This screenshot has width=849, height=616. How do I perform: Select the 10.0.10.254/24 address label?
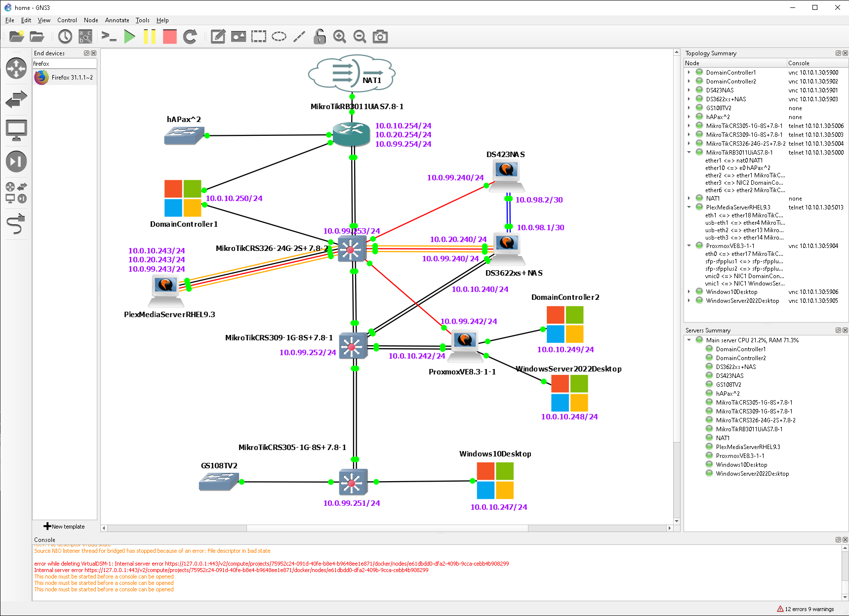pyautogui.click(x=403, y=126)
